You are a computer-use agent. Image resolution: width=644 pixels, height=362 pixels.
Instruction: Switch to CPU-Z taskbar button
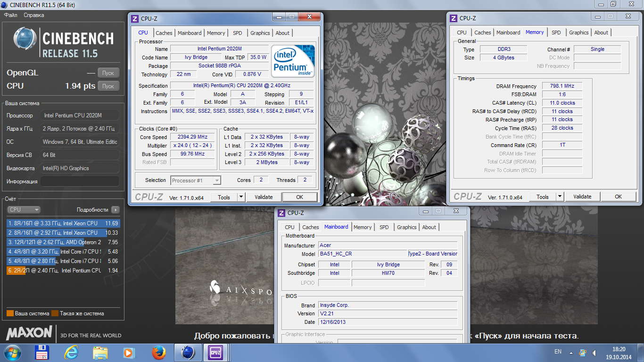215,353
